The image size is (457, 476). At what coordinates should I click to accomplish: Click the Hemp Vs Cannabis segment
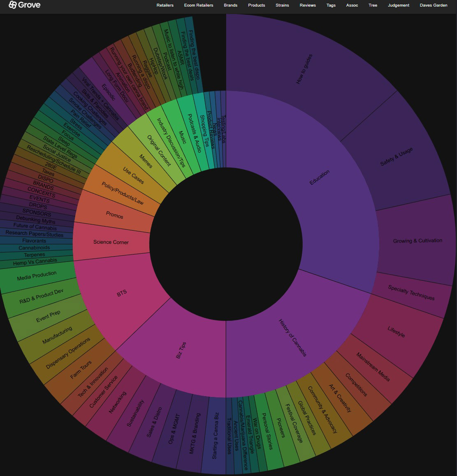(35, 261)
